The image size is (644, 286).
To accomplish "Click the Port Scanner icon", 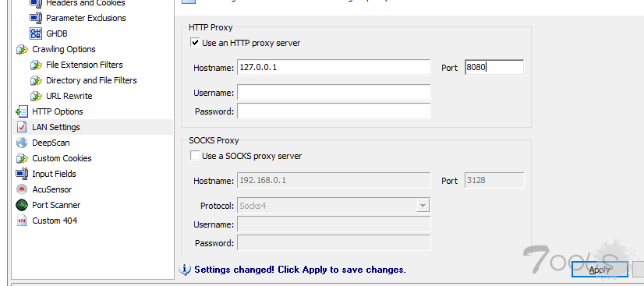I will click(22, 205).
